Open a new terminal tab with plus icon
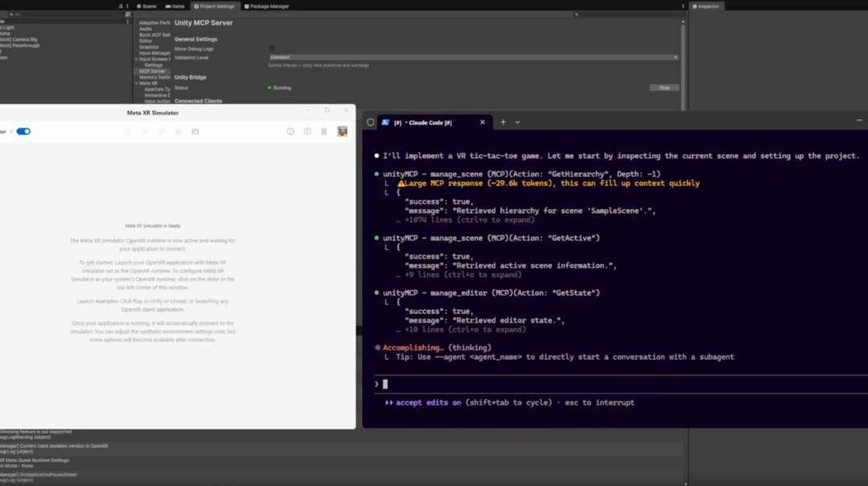Image resolution: width=868 pixels, height=486 pixels. pos(503,122)
